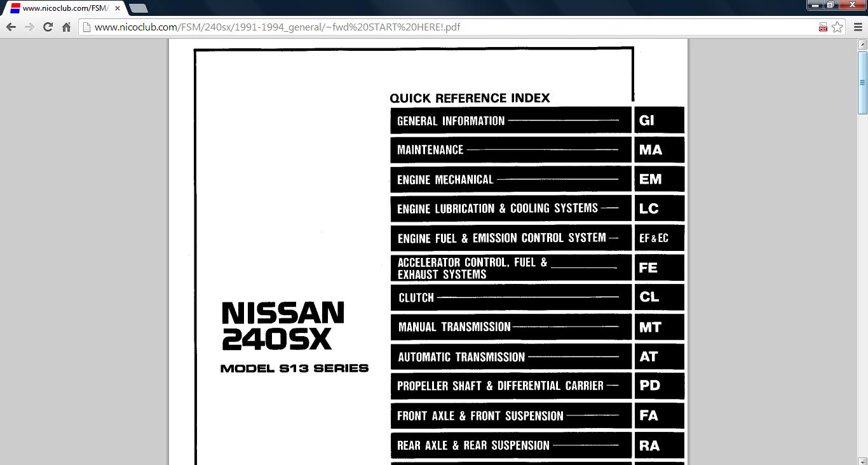
Task: Click the MT section tab
Action: pos(659,327)
